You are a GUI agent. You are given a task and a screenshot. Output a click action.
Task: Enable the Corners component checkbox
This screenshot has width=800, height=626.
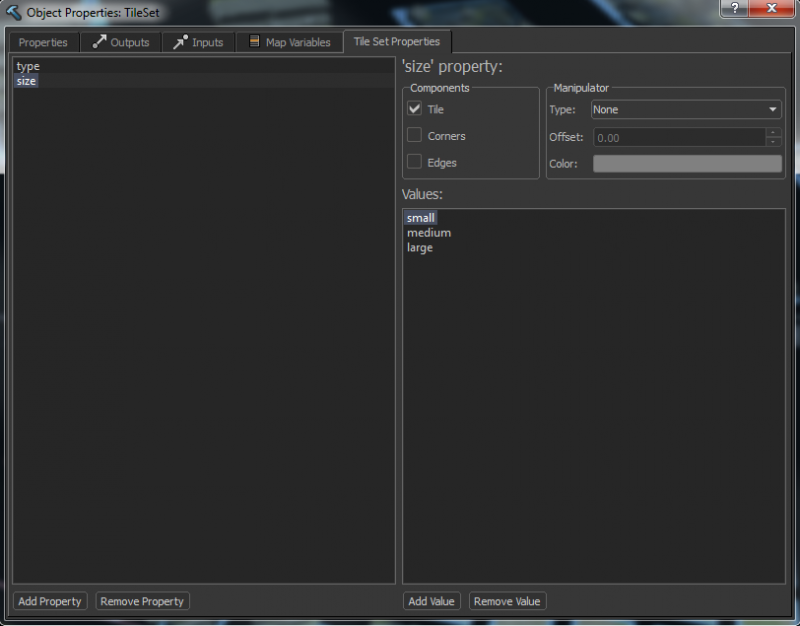414,135
